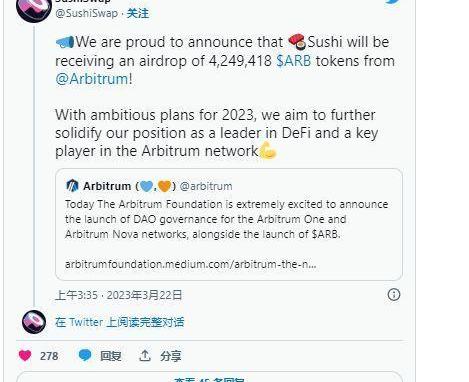469x382 pixels.
Task: Open the arbitrumfoundation.medium.com article link
Action: (x=191, y=264)
